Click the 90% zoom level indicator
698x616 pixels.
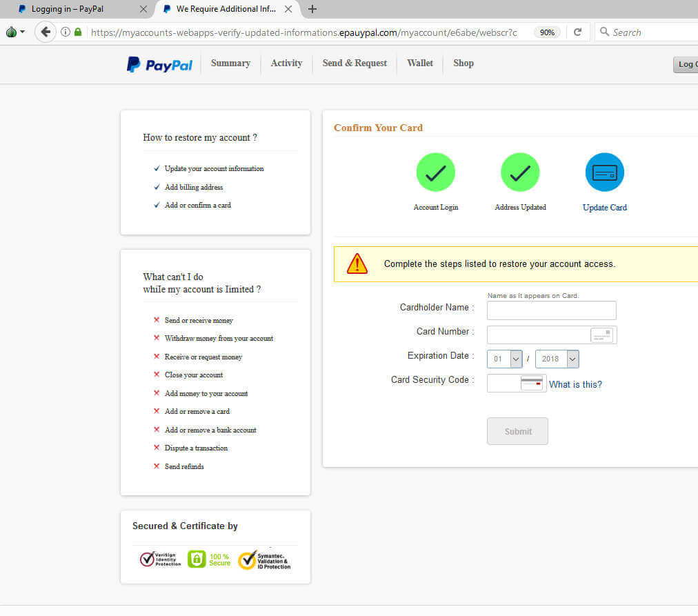547,32
